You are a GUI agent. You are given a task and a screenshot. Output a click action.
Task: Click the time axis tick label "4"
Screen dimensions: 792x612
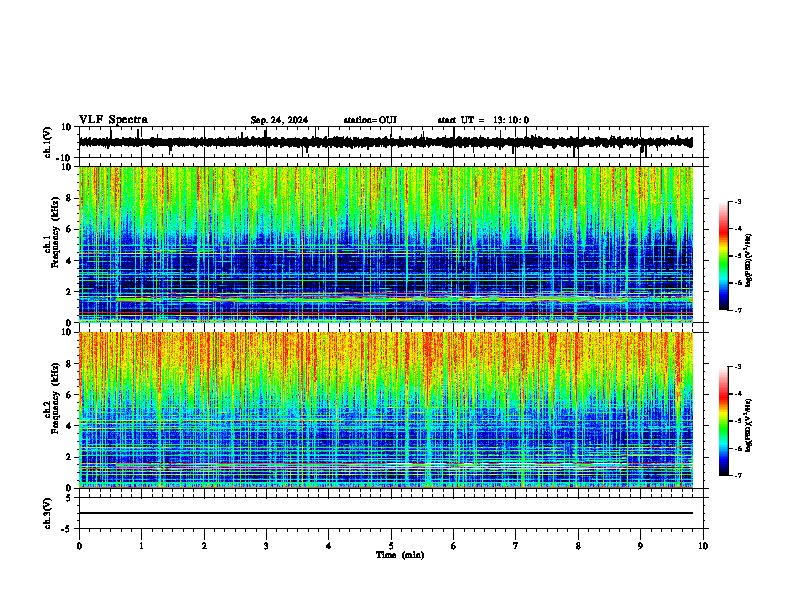(329, 546)
